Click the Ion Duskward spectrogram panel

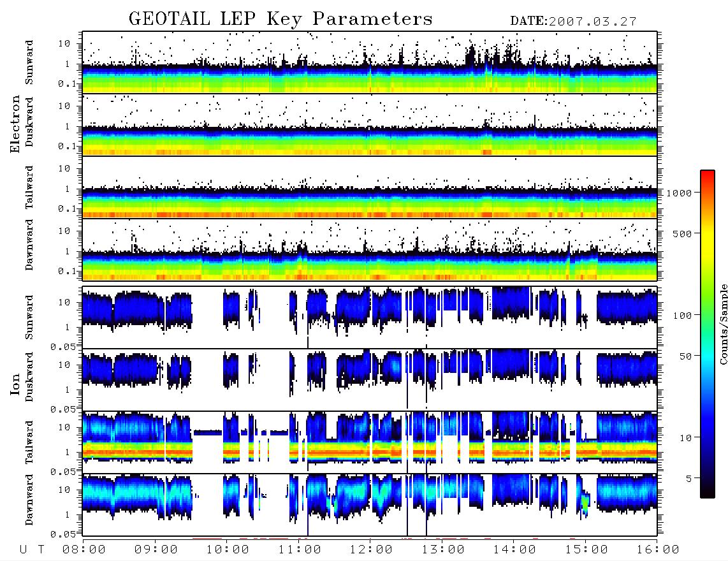[x=370, y=379]
